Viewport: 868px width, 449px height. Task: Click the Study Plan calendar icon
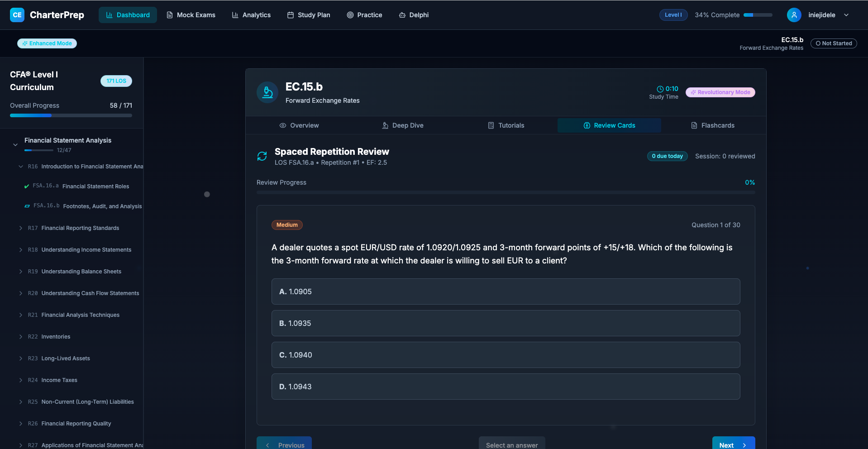click(291, 15)
